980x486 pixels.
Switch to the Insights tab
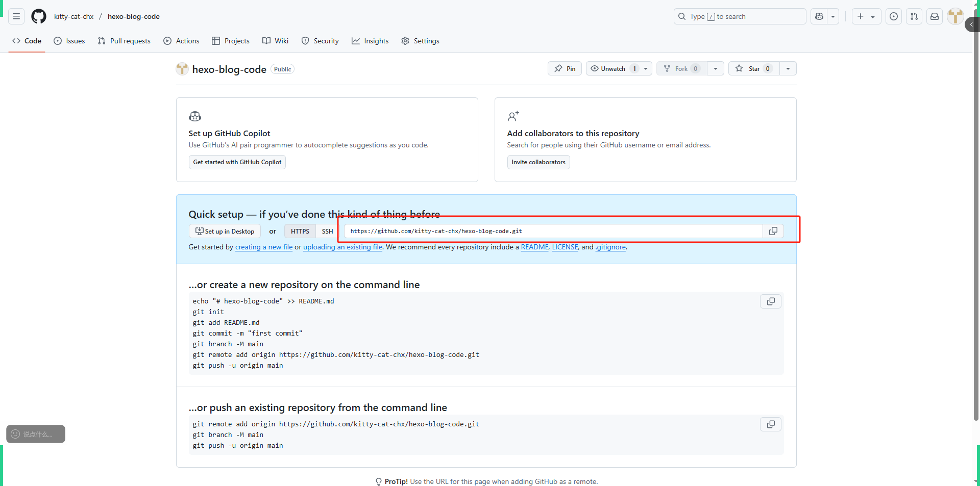click(x=370, y=41)
